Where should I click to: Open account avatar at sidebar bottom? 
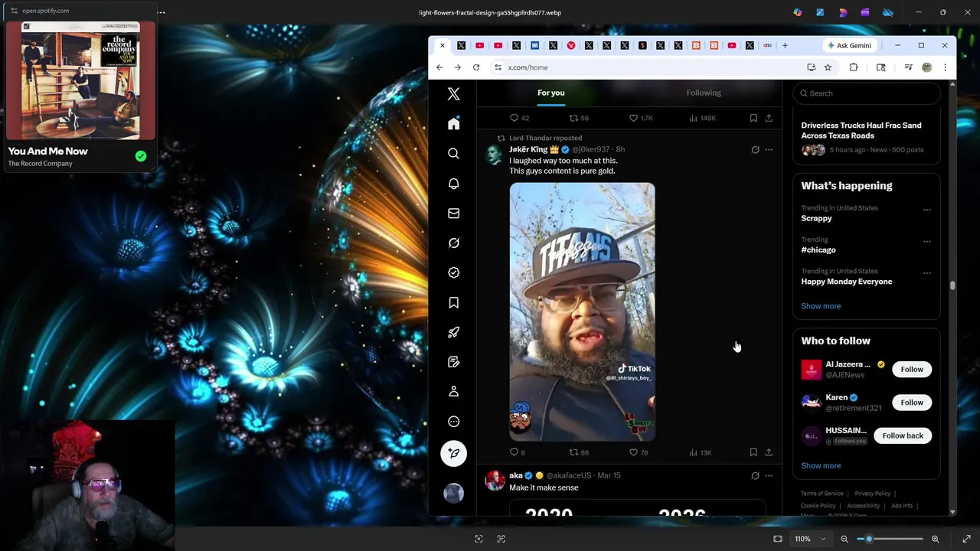tap(453, 493)
